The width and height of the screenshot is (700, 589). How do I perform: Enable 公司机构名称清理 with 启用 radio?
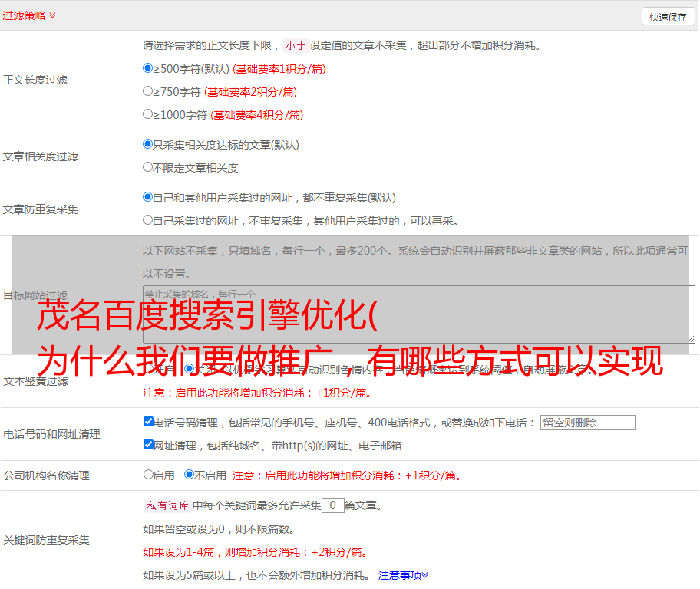tap(148, 475)
